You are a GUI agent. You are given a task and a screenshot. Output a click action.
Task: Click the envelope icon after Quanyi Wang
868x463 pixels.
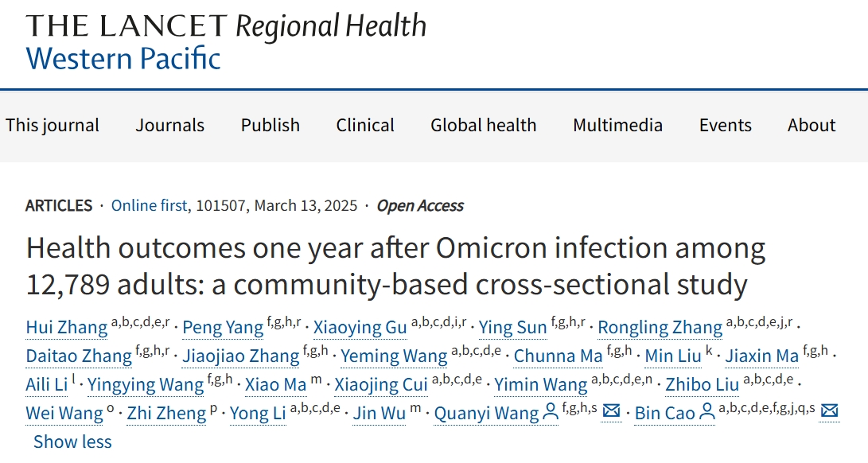tap(611, 411)
